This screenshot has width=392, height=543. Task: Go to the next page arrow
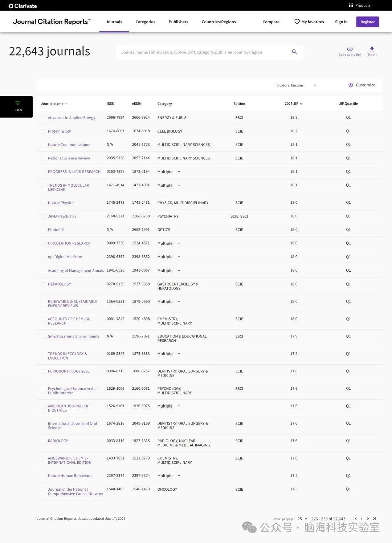coord(368,519)
